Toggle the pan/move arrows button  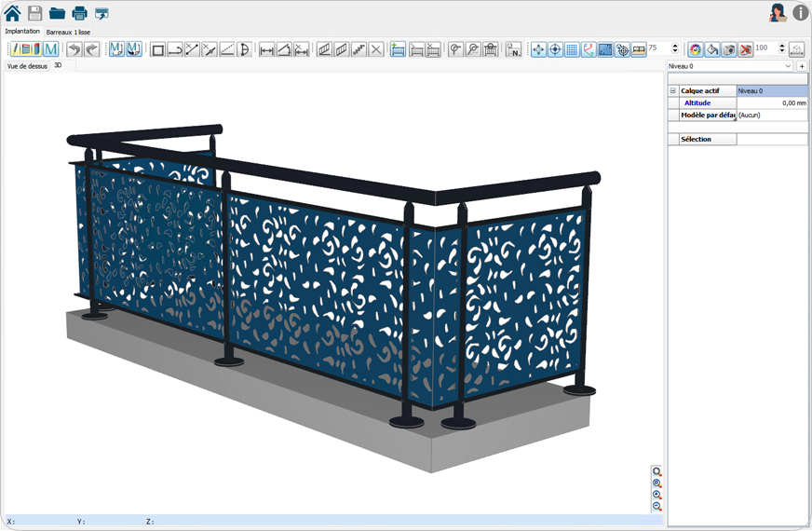click(538, 49)
